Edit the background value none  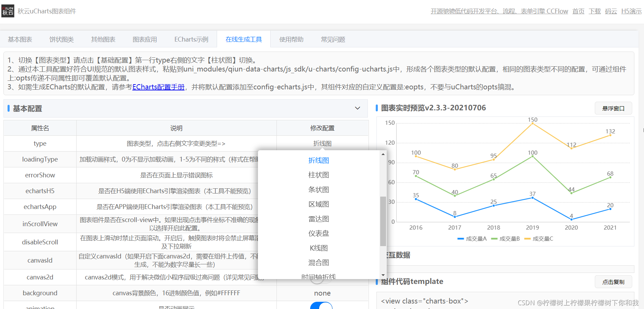pyautogui.click(x=322, y=293)
